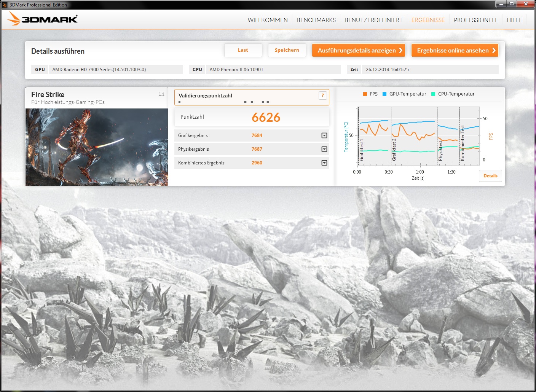Viewport: 536px width, 392px height.
Task: Click the Kombinierter Test chart marker
Action: (463, 143)
